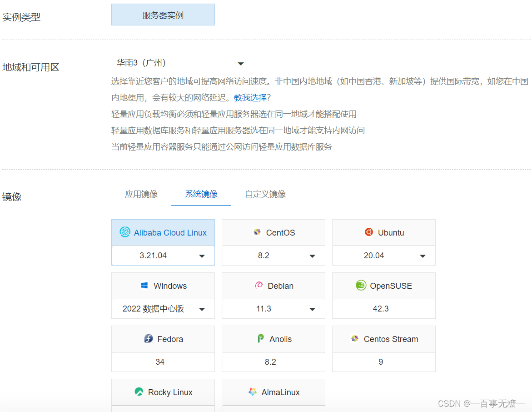The image size is (532, 412).
Task: Select the OpenSUSE image card
Action: click(x=384, y=286)
